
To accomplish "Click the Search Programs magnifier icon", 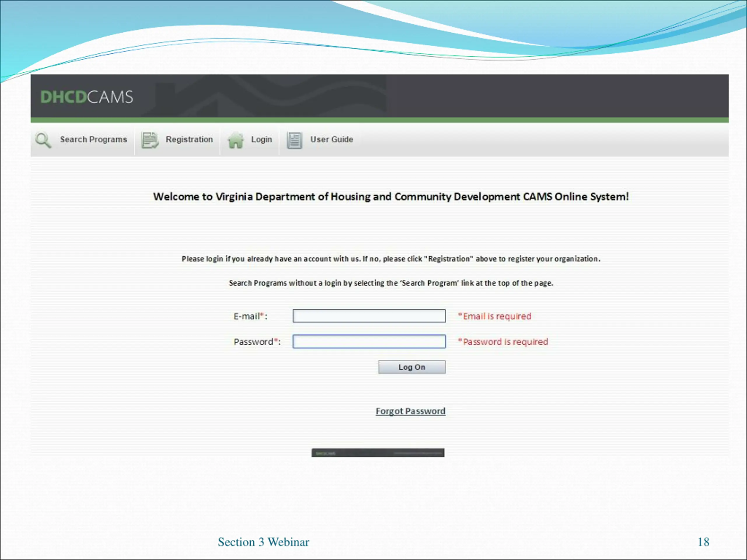I will (43, 140).
